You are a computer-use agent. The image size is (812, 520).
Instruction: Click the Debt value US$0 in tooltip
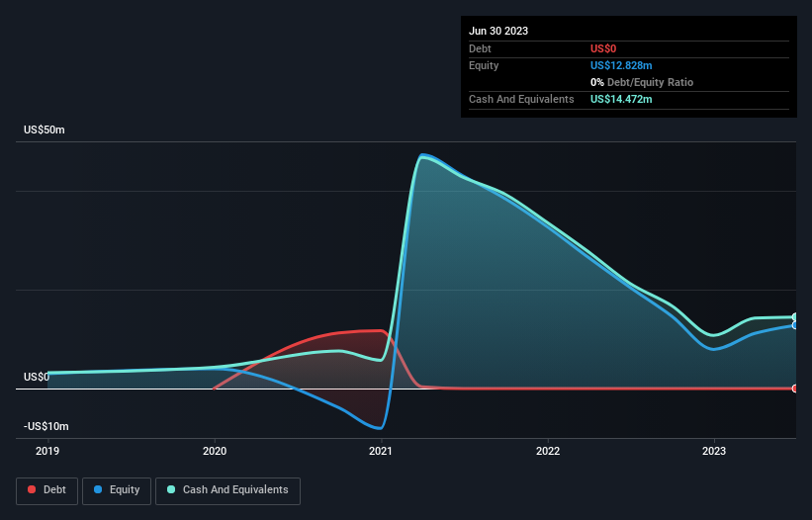click(x=603, y=48)
